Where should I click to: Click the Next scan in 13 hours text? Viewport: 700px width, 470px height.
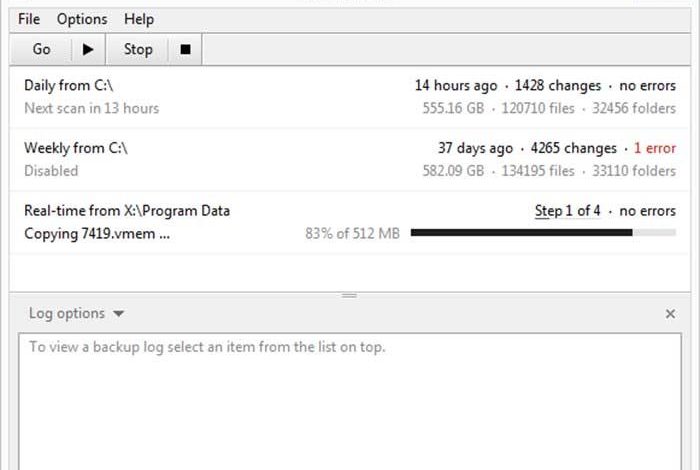(92, 108)
